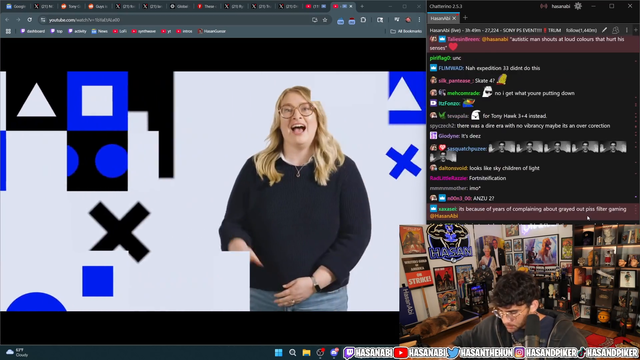Bookmark this page with the star icon
The image size is (640, 360).
[x=325, y=20]
